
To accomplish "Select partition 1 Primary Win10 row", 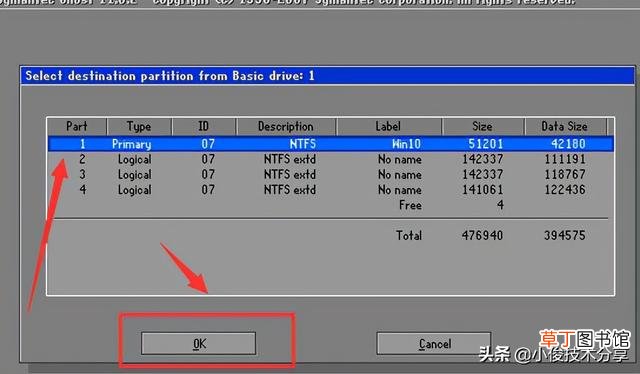I will tap(331, 144).
